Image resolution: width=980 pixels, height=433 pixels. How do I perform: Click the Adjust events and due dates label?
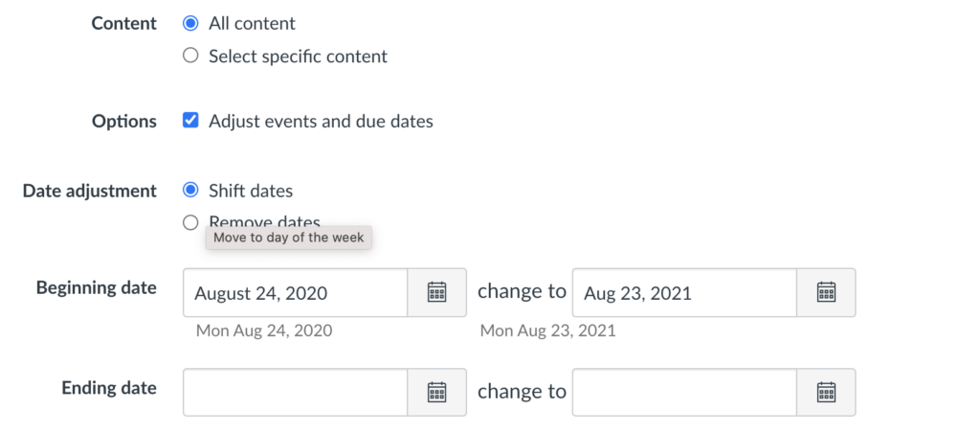(x=321, y=122)
